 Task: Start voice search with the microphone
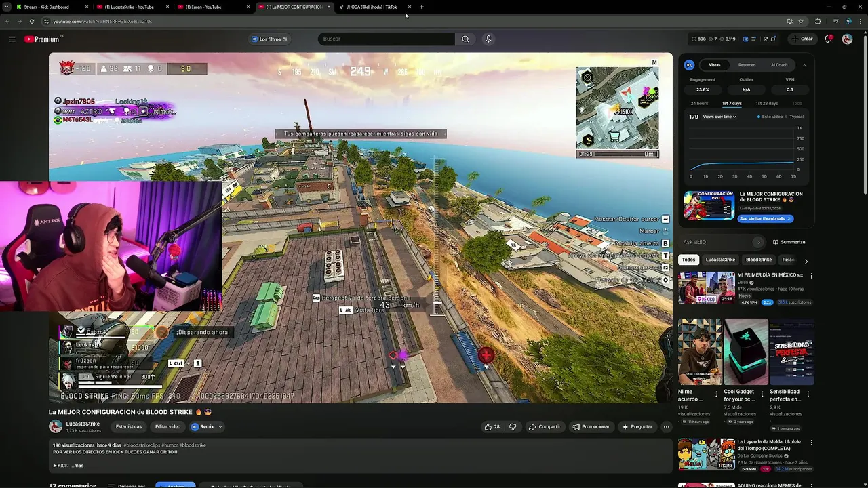(x=488, y=39)
